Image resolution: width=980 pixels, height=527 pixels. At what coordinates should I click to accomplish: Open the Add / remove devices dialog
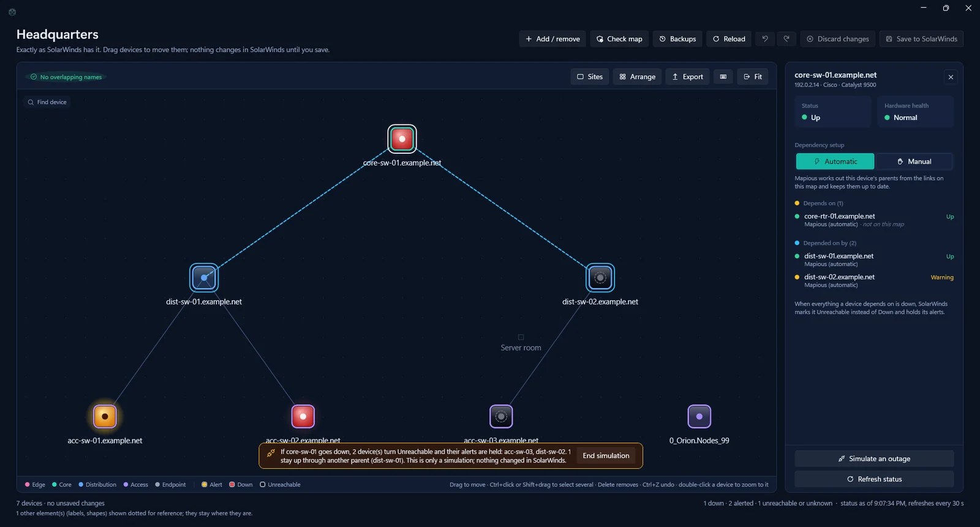tap(552, 39)
